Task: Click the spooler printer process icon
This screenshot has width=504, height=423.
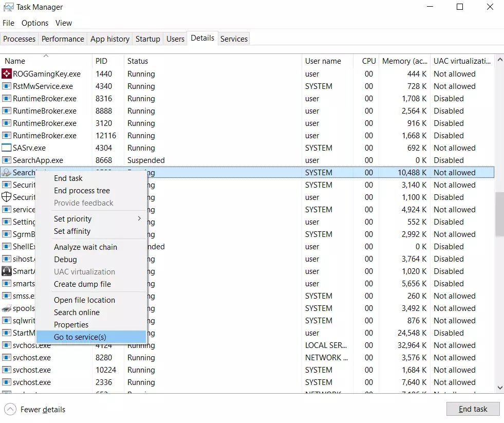Action: coord(7,308)
